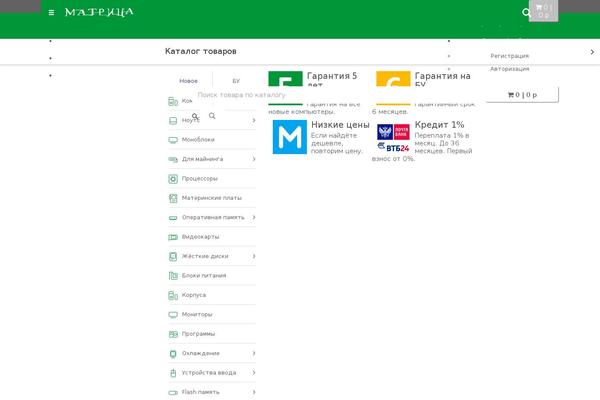Click the Устройства ввода mouse icon

coord(173,373)
